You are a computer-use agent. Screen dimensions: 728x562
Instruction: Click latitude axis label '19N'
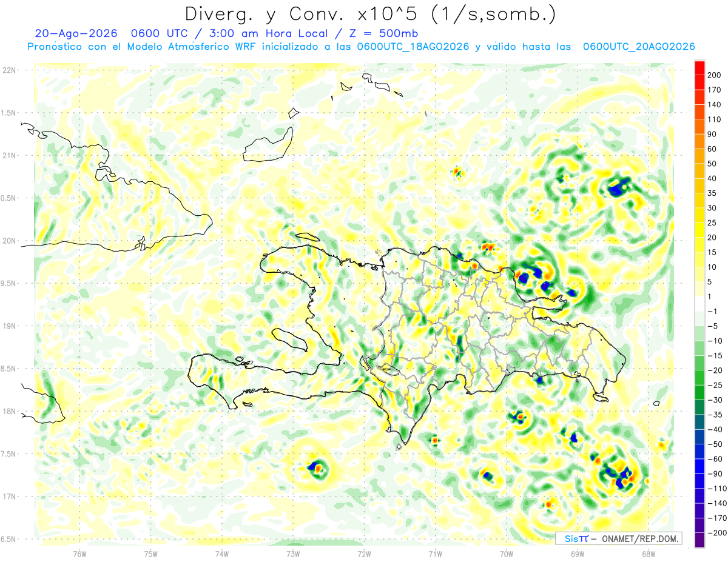tap(8, 326)
